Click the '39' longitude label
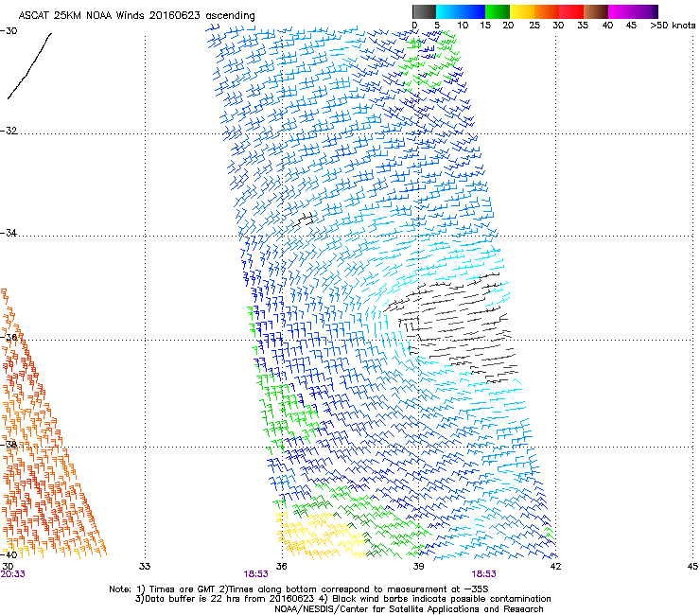The width and height of the screenshot is (700, 615). tap(418, 567)
